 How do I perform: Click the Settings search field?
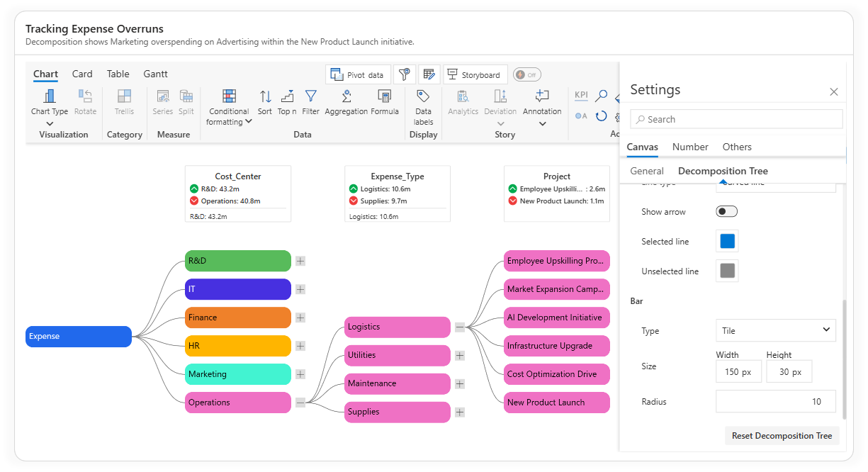point(736,119)
